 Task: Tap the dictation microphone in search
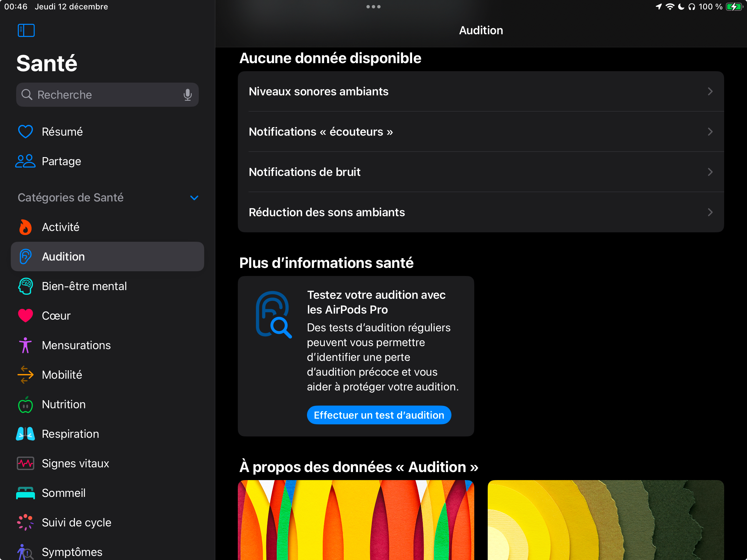coord(187,95)
